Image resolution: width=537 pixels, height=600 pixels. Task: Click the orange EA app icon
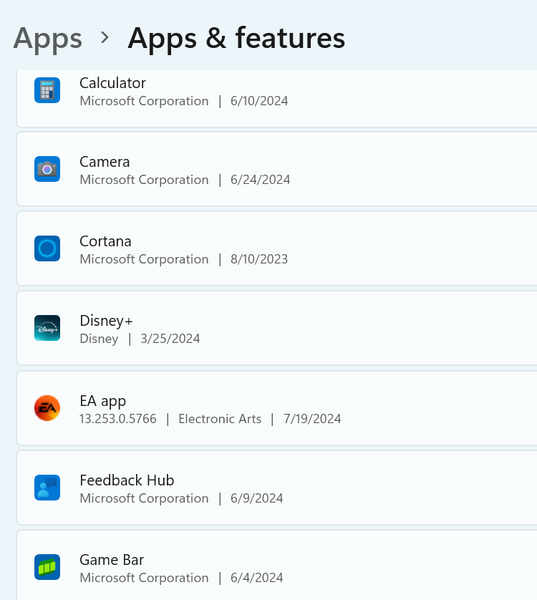(47, 408)
